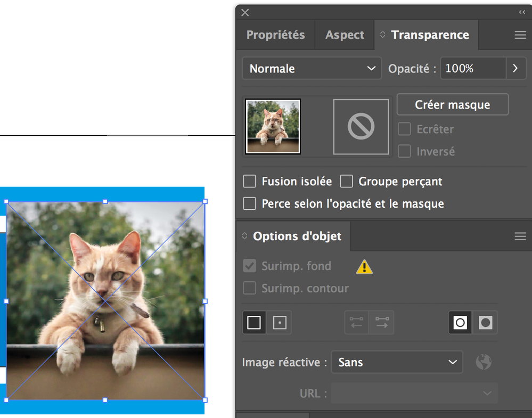Open the Transparence panel menu icon
The width and height of the screenshot is (532, 418).
coord(520,35)
